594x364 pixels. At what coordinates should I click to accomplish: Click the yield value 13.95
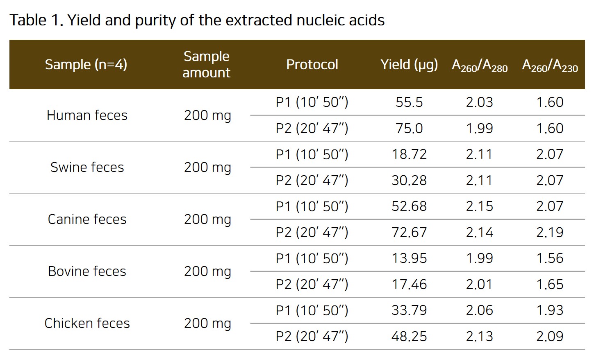click(409, 258)
